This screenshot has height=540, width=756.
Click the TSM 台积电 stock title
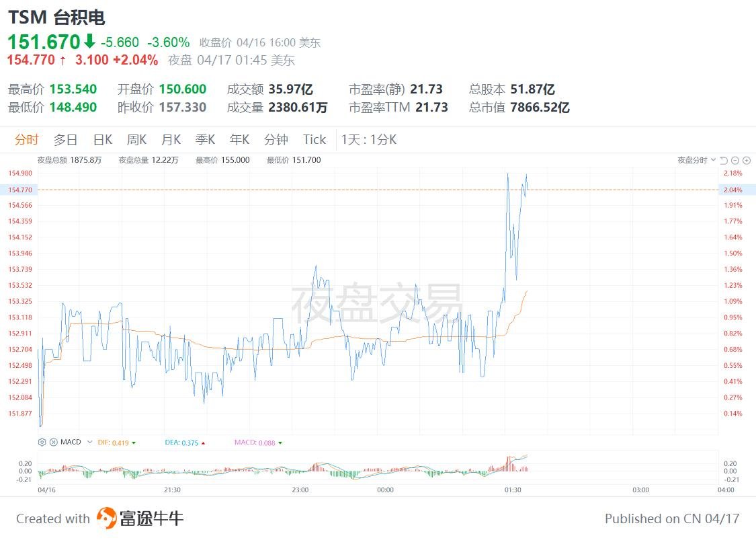(56, 17)
